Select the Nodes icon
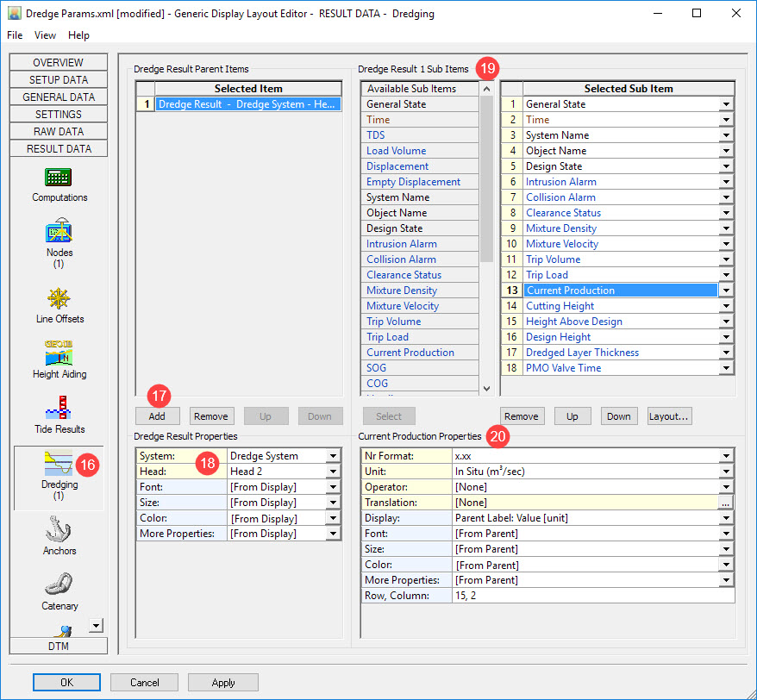757x700 pixels. coord(59,232)
